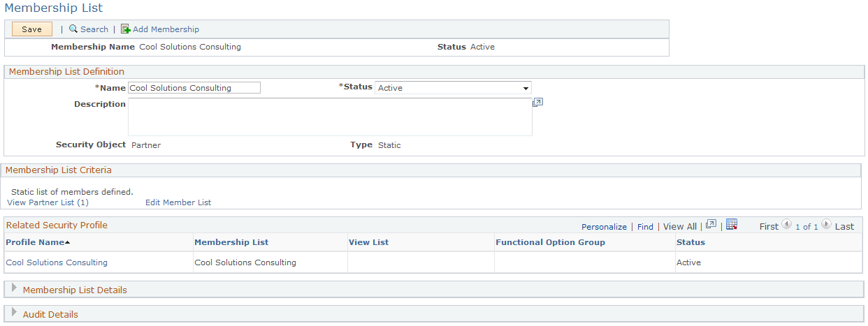Expand Membership List Details section
This screenshot has height=326, width=868.
click(14, 288)
